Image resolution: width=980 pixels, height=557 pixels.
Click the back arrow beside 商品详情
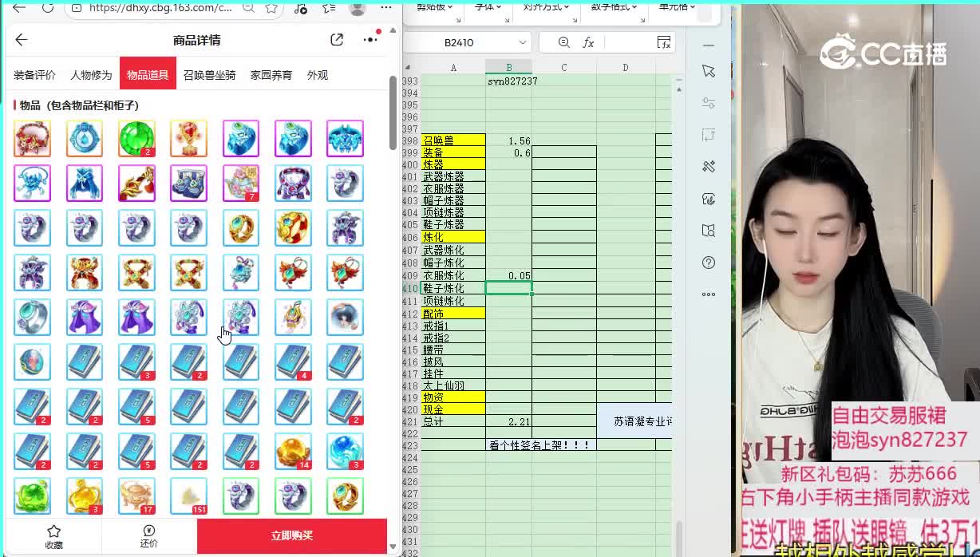pyautogui.click(x=22, y=40)
